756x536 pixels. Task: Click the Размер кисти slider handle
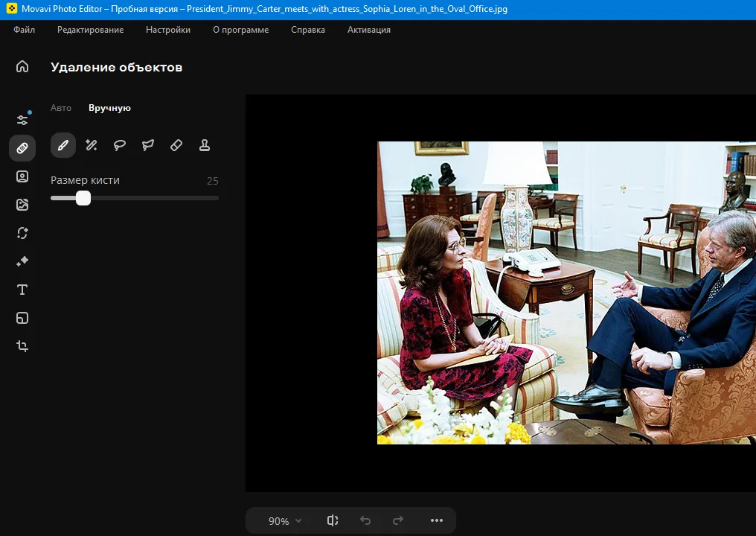pos(83,198)
